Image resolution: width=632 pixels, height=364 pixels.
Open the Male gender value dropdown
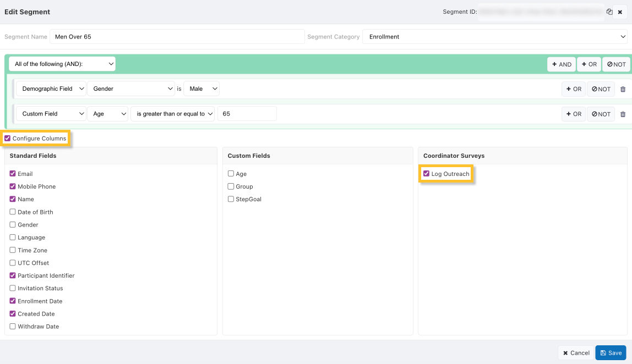click(201, 89)
